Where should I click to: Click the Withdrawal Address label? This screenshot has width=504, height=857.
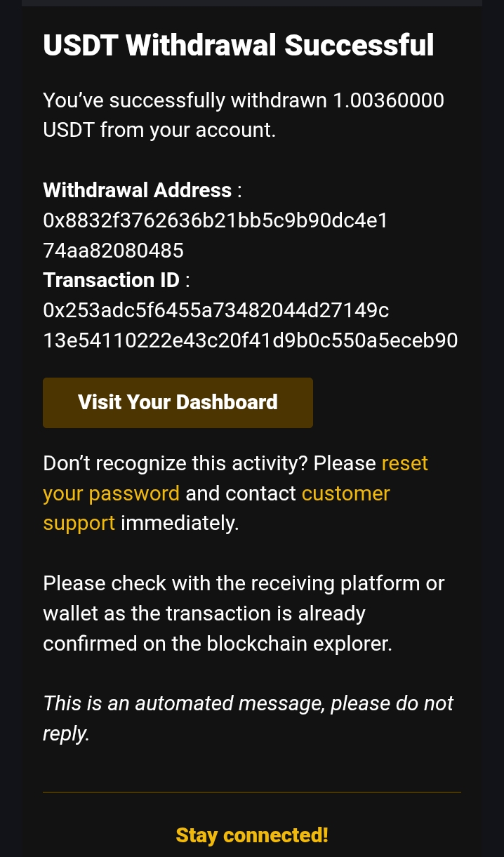click(138, 190)
